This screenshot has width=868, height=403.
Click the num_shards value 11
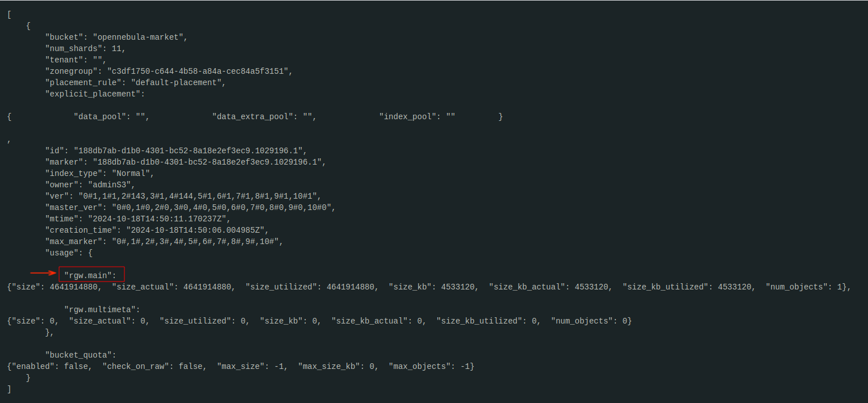pyautogui.click(x=118, y=48)
